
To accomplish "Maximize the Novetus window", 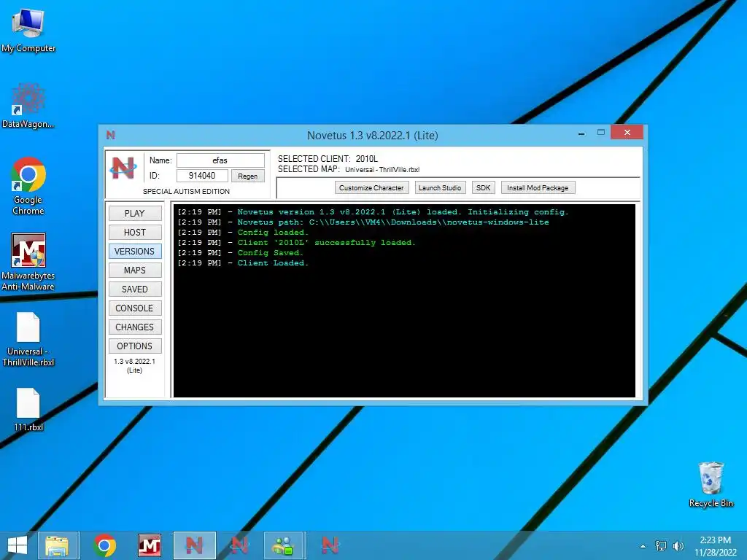I will click(x=601, y=133).
